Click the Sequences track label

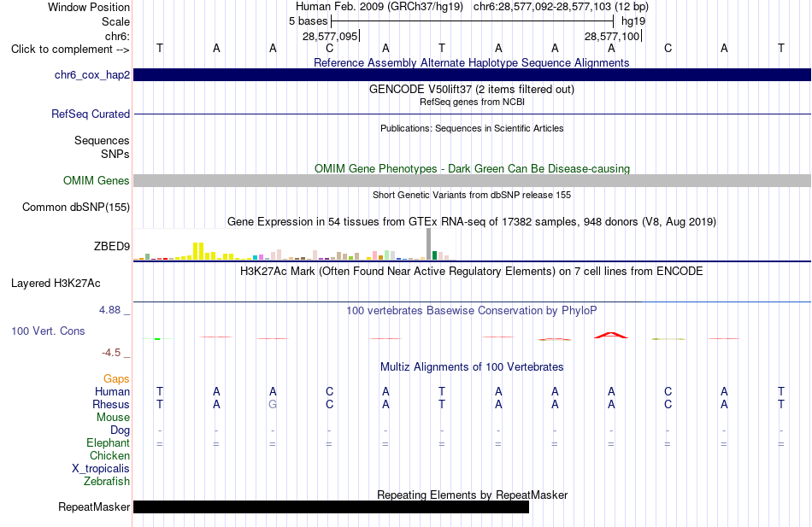click(x=102, y=140)
